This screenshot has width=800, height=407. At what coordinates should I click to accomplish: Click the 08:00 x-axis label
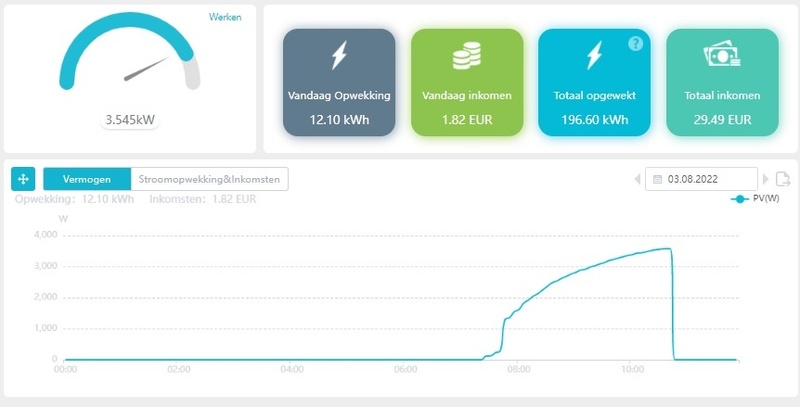[517, 369]
